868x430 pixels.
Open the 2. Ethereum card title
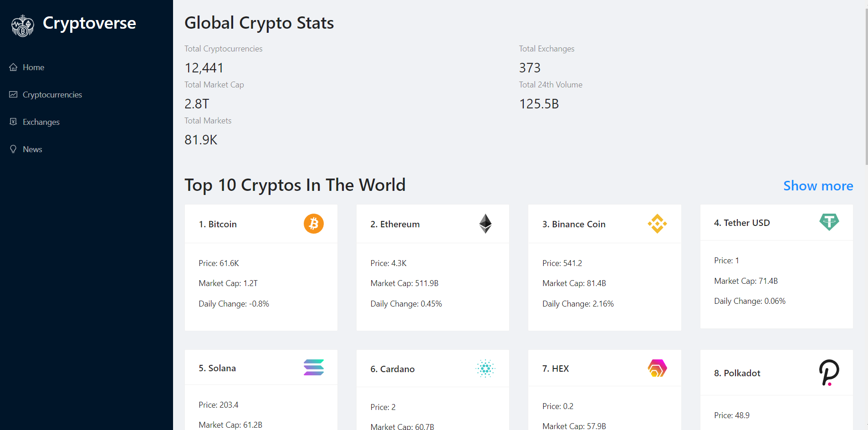click(x=395, y=224)
